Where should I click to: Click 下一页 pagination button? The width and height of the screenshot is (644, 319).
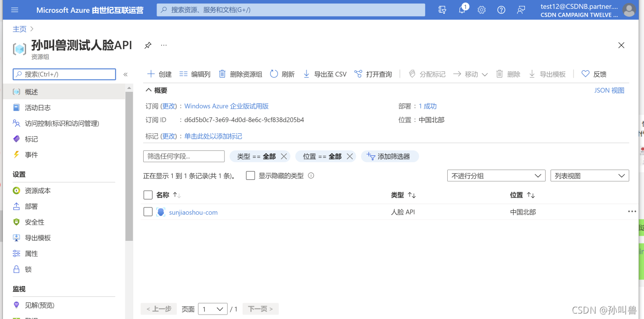pos(260,309)
